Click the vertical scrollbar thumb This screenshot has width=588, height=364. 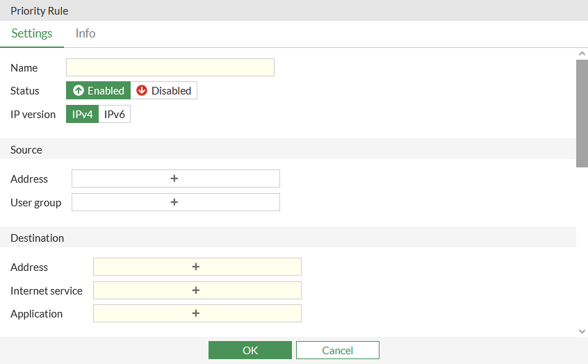pyautogui.click(x=582, y=113)
